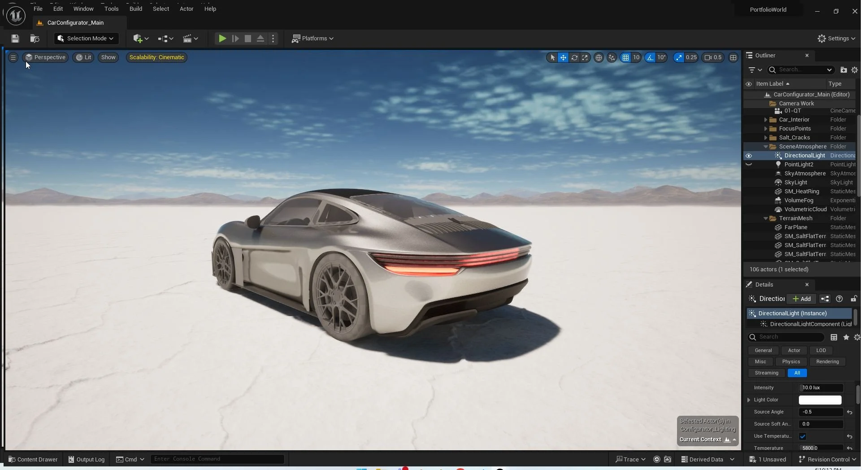Collapse the SceneAtmosphere folder

click(x=766, y=147)
